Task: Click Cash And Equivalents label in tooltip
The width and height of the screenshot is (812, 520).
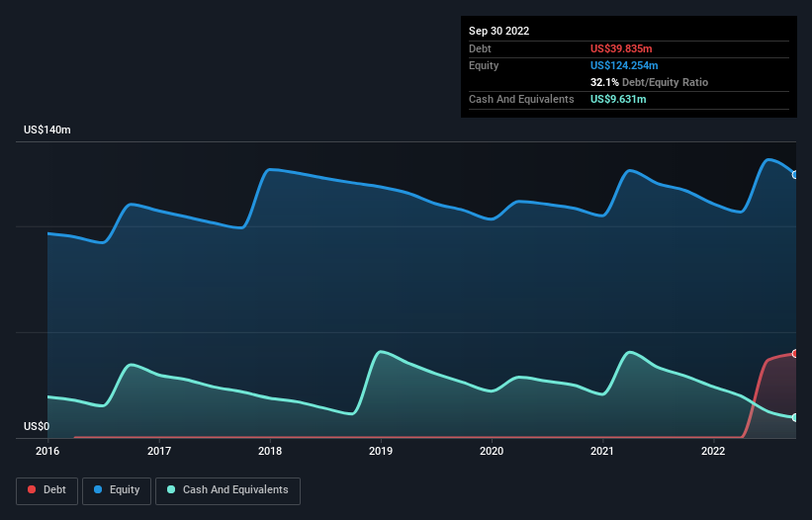Action: coord(521,99)
